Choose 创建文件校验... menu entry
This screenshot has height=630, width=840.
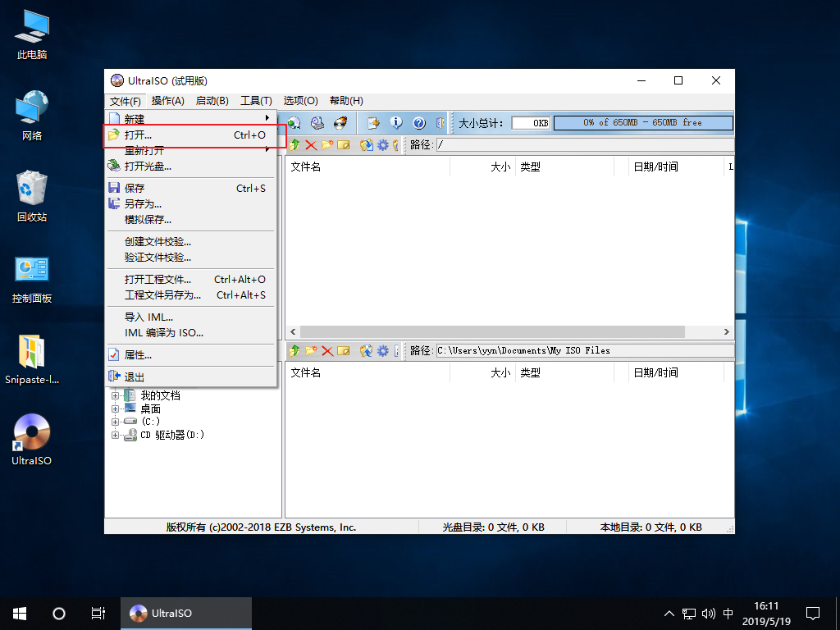[x=190, y=242]
